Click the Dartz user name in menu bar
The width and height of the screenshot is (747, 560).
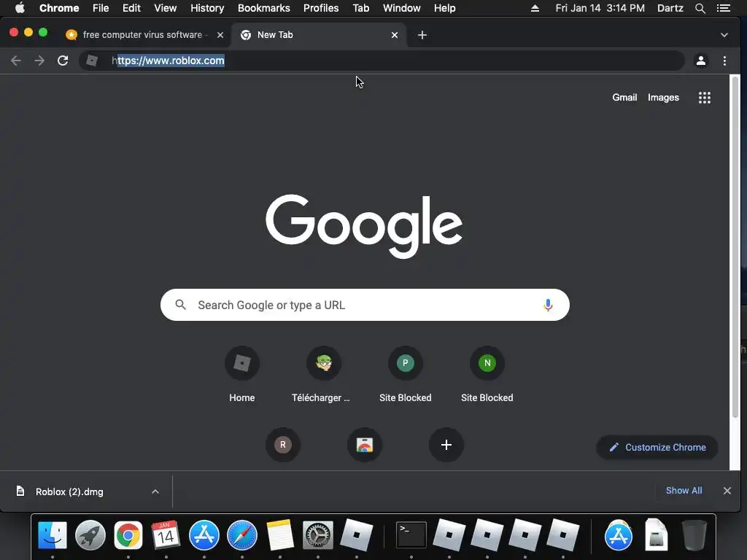pyautogui.click(x=670, y=8)
